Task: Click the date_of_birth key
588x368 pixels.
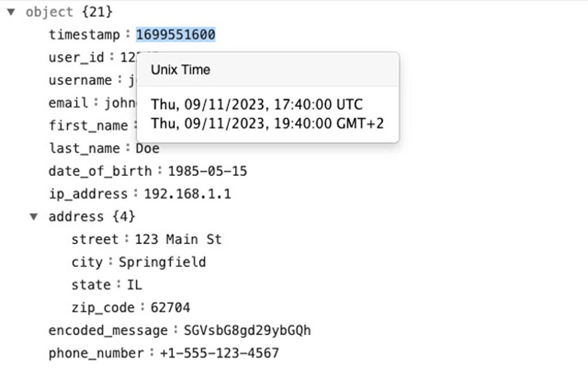Action: pyautogui.click(x=100, y=171)
